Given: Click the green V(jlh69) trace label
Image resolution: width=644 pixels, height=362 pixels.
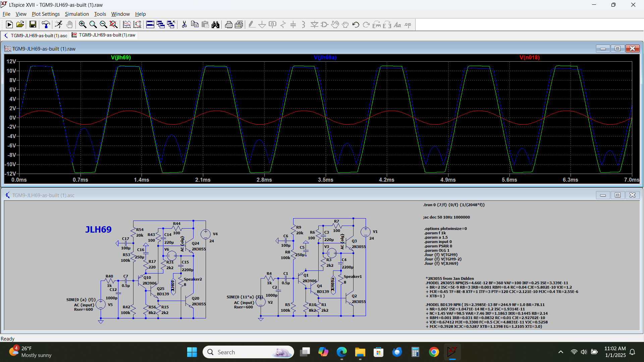Looking at the screenshot, I should pos(121,57).
